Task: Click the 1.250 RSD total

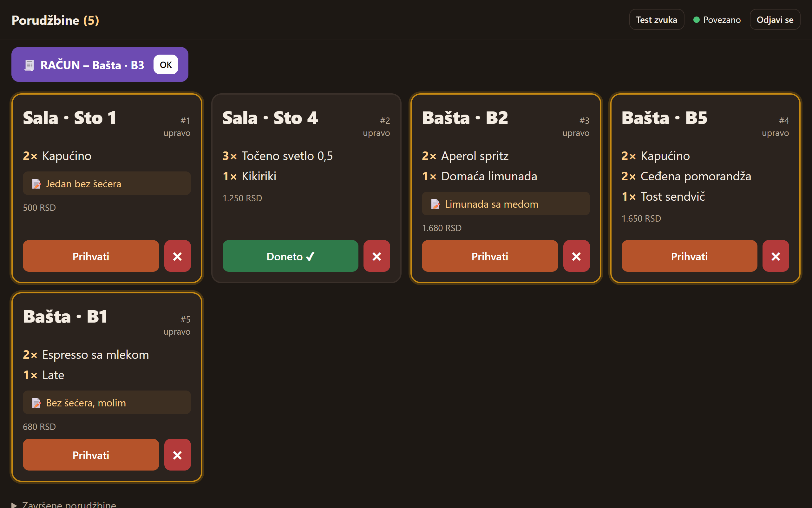Action: point(242,198)
